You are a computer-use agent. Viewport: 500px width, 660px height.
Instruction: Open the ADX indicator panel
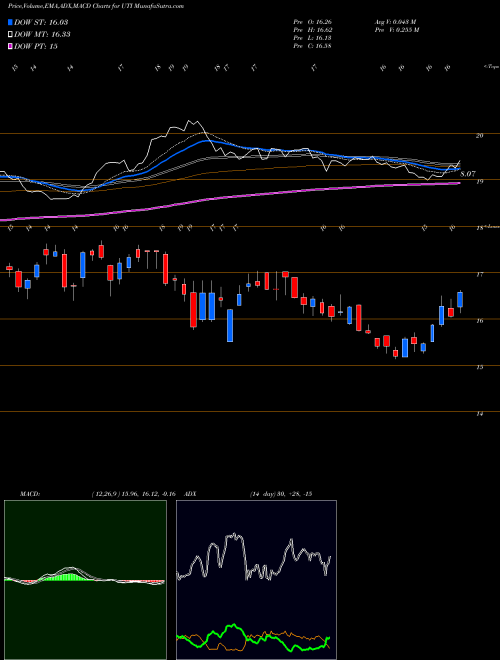pos(256,580)
